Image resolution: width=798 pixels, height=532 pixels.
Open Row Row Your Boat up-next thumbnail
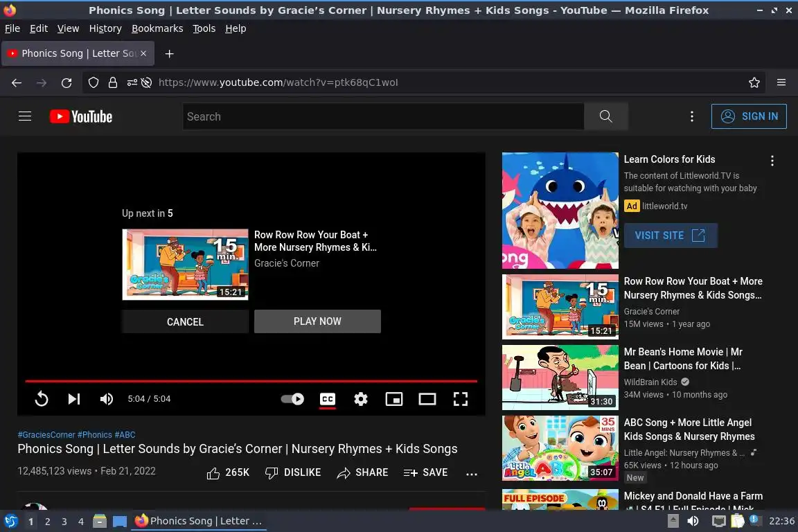(x=185, y=264)
